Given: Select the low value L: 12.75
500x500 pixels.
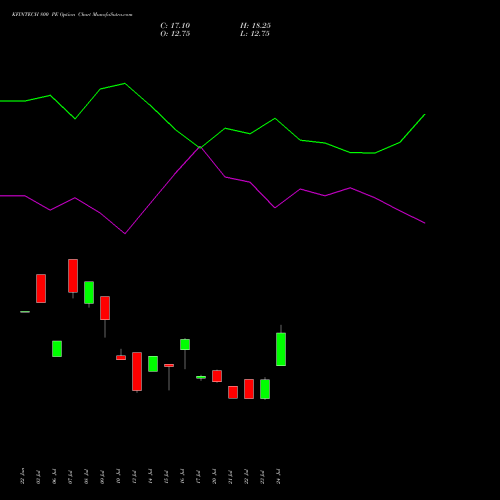Looking at the screenshot, I should click(x=255, y=34).
